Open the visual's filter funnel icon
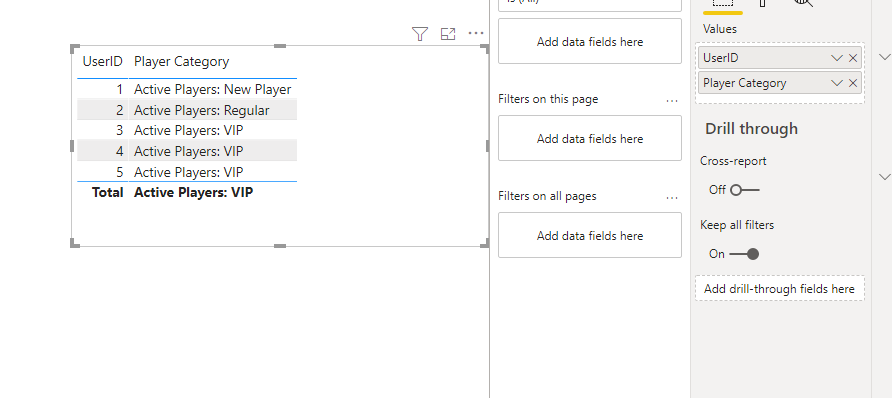The height and width of the screenshot is (398, 892). tap(420, 34)
